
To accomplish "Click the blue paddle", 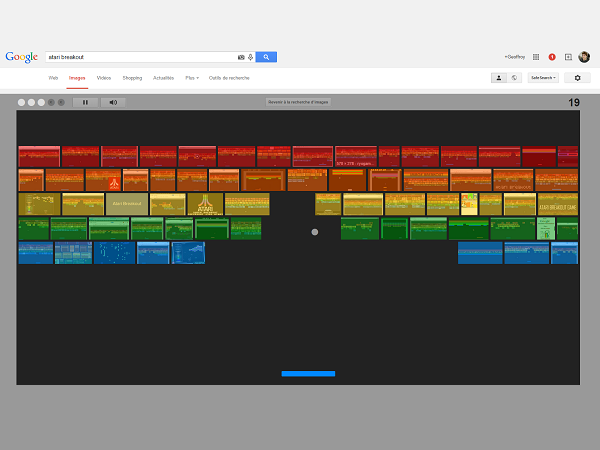I will (308, 373).
